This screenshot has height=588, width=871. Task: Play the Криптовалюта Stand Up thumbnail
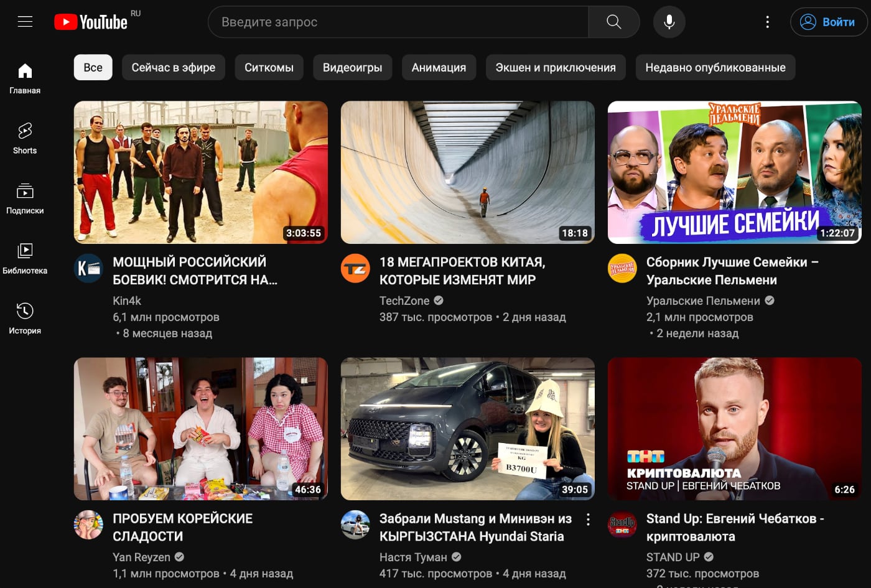735,429
